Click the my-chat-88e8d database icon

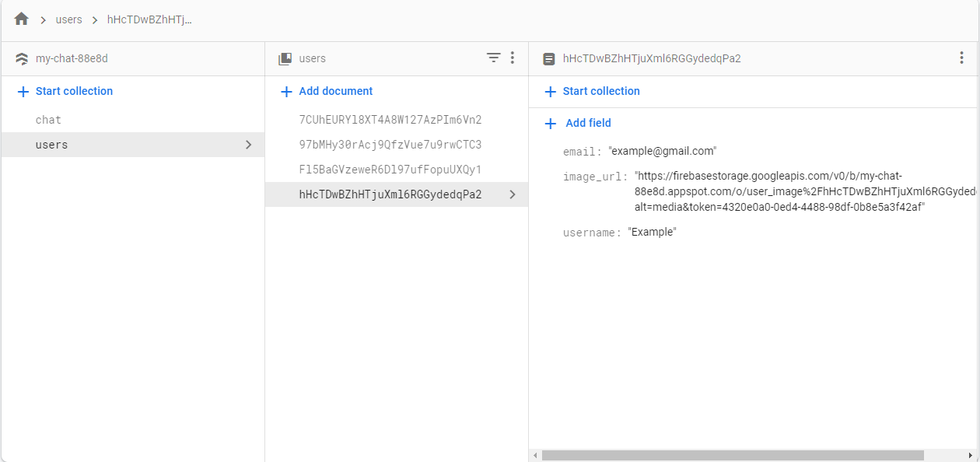[22, 58]
